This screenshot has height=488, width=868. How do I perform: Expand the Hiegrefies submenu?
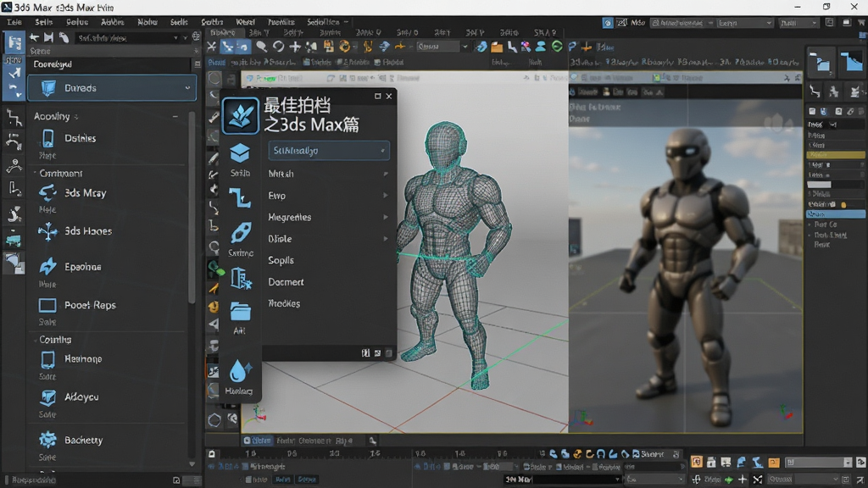(x=386, y=217)
